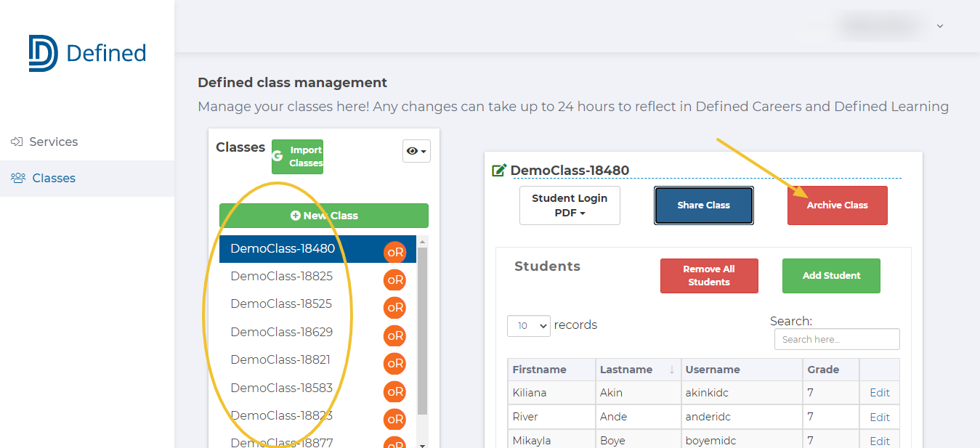The width and height of the screenshot is (980, 448).
Task: Click the Share Class button
Action: 704,205
